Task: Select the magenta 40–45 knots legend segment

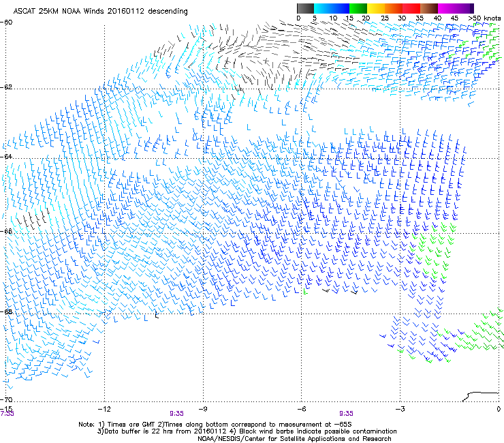Action: 447,8
